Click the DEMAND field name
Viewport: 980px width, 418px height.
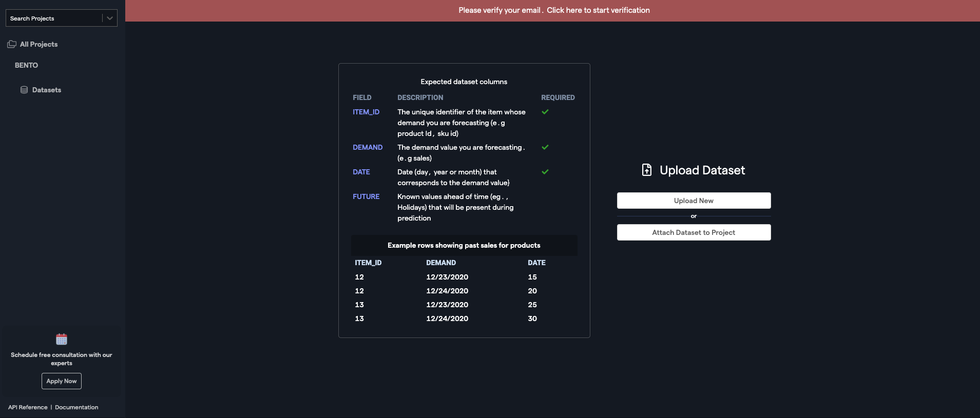click(368, 147)
